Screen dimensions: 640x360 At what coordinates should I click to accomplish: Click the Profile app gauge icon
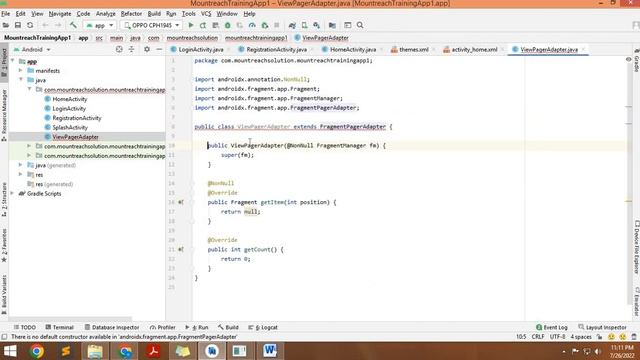point(252,25)
